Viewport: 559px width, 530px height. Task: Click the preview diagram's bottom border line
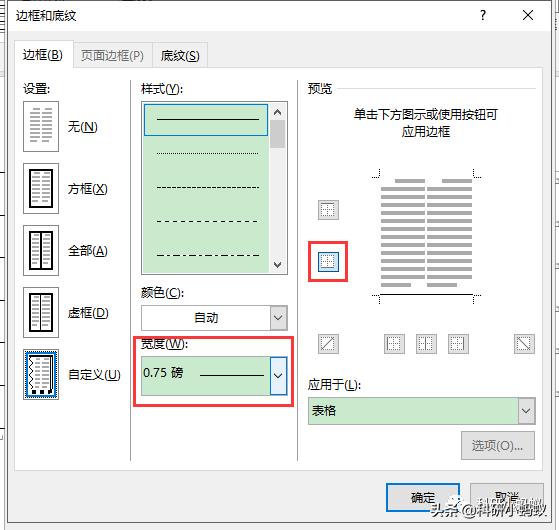(x=426, y=295)
